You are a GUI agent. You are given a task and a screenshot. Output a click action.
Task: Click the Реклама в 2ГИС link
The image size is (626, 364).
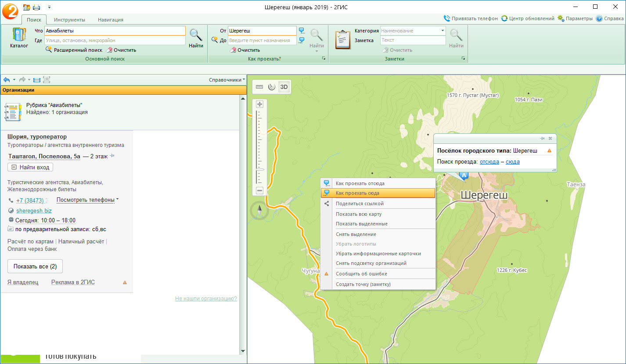(73, 282)
